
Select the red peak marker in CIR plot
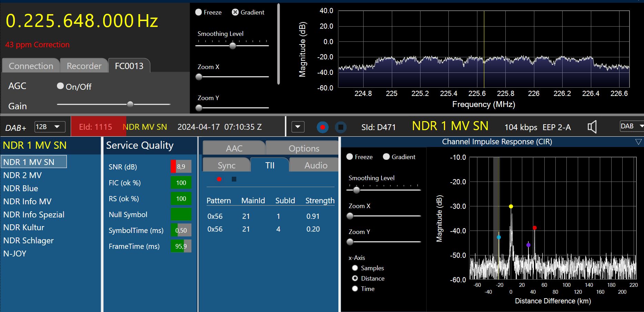[535, 228]
